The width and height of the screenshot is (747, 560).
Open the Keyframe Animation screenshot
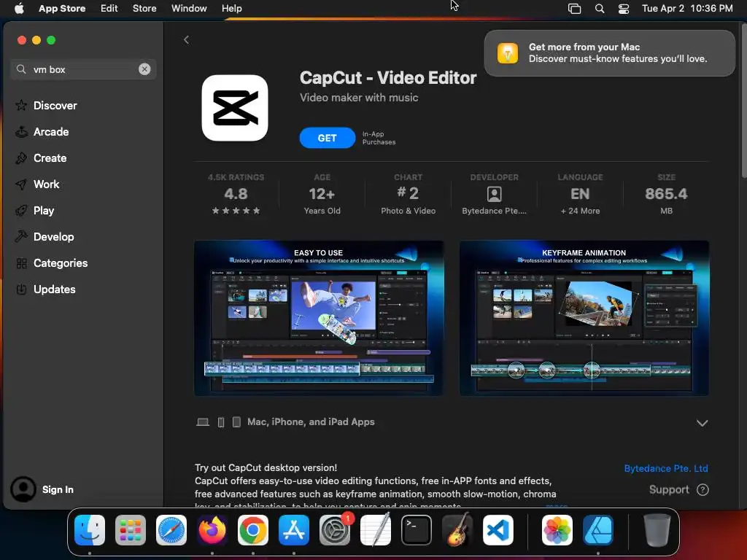[584, 318]
